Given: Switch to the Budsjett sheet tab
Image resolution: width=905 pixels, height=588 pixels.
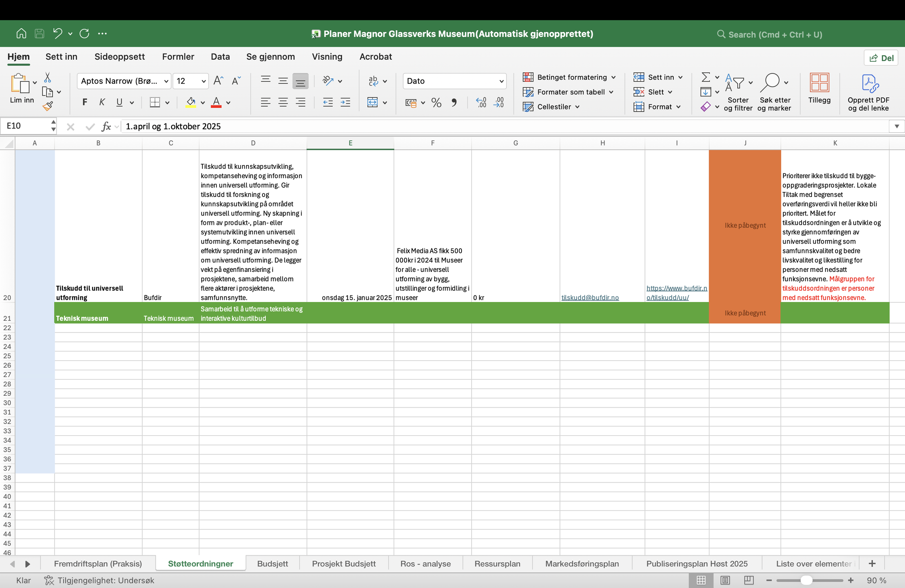Looking at the screenshot, I should (x=272, y=564).
